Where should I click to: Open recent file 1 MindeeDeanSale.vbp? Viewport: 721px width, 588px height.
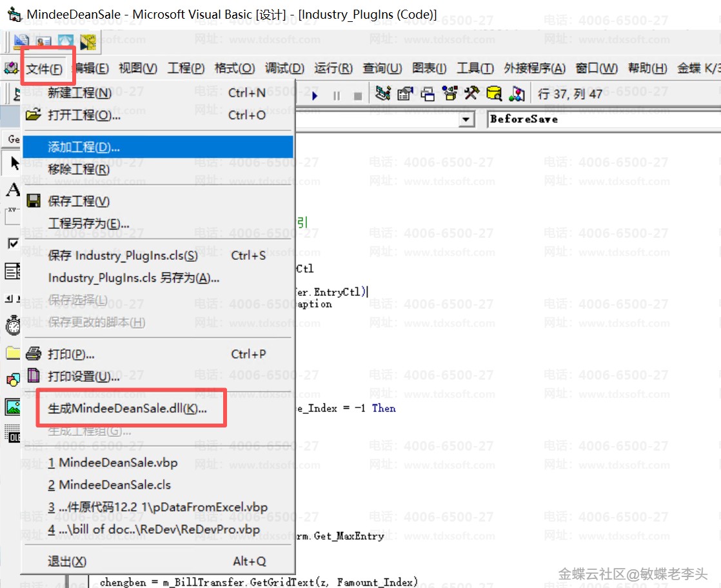coord(158,462)
